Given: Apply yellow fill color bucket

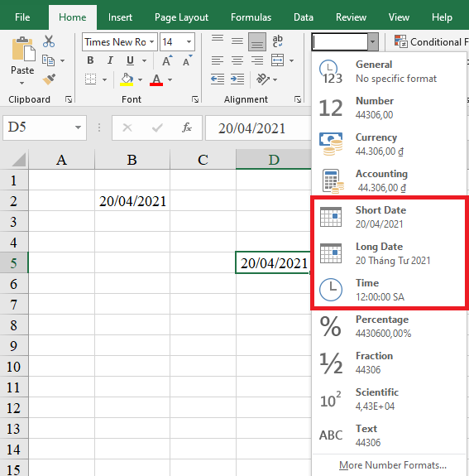Looking at the screenshot, I should pyautogui.click(x=127, y=79).
